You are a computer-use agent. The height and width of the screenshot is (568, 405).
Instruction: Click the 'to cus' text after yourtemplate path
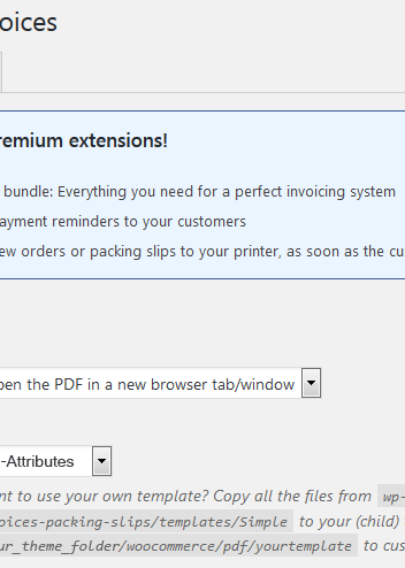pos(384,546)
